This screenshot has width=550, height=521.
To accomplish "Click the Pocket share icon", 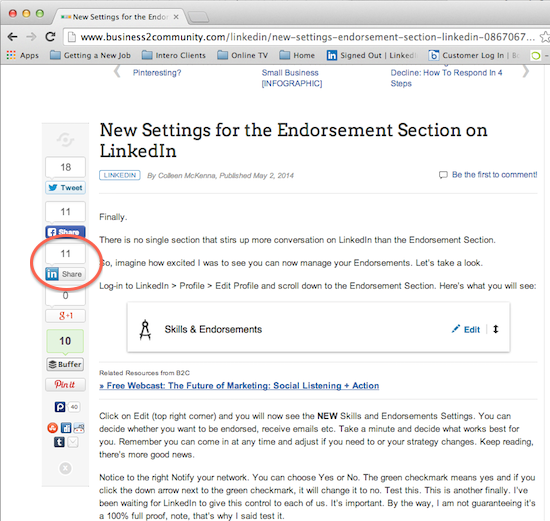I will tap(60, 407).
